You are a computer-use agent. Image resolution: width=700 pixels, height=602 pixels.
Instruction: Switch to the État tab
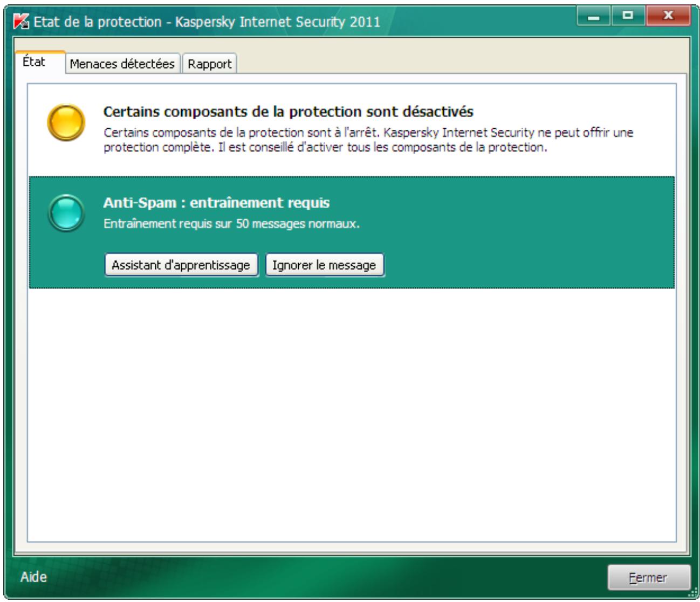coord(41,62)
